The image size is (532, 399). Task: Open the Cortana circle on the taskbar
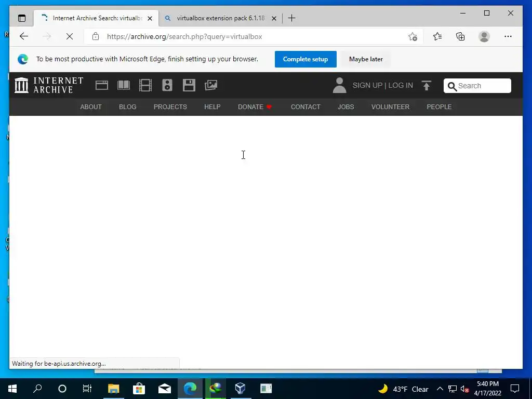(x=62, y=389)
